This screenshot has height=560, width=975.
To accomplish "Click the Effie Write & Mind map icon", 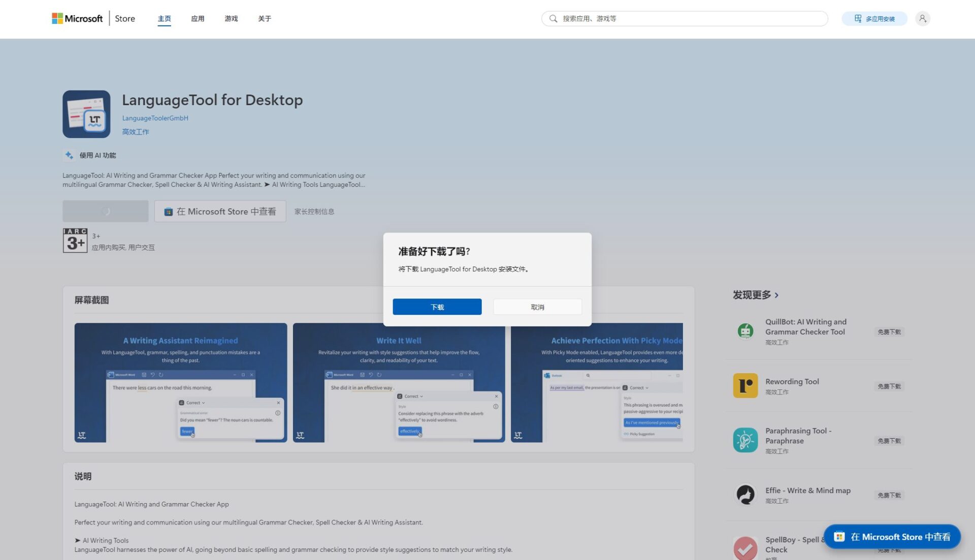I will click(745, 495).
